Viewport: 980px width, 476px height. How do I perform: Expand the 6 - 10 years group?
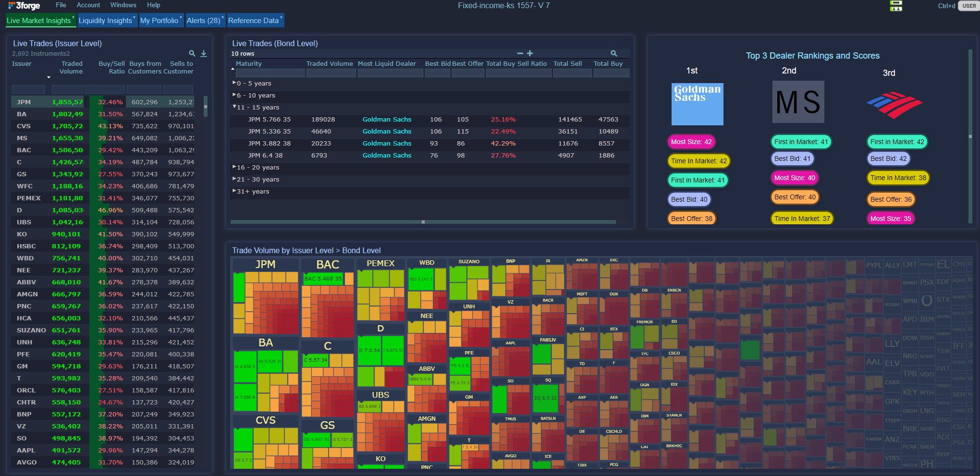(x=234, y=95)
